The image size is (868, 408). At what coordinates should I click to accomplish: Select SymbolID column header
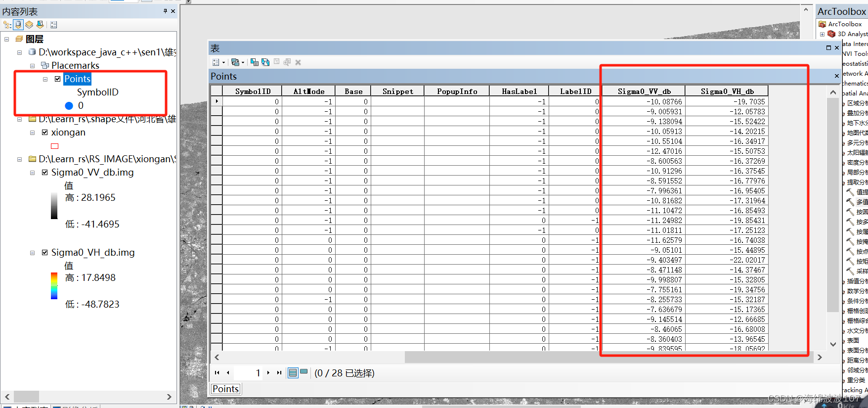tap(252, 91)
